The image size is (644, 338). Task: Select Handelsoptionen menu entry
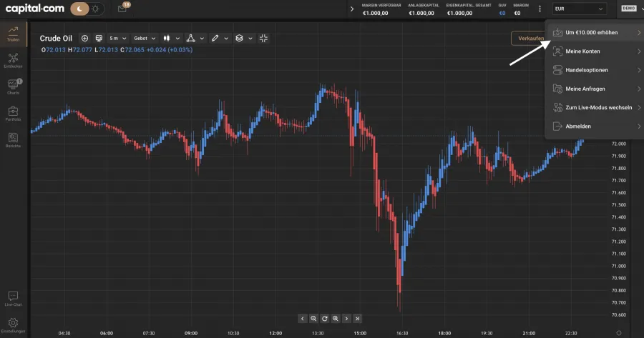click(x=596, y=70)
